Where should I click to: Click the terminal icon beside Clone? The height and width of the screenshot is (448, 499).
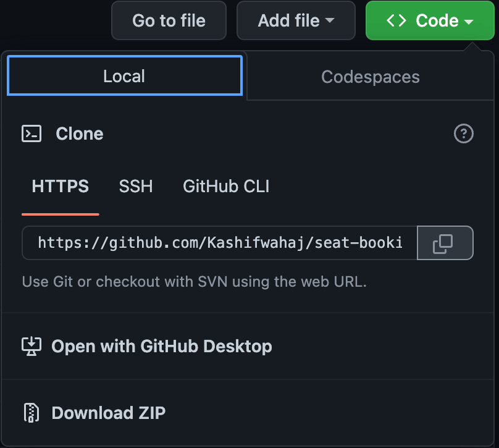coord(31,134)
